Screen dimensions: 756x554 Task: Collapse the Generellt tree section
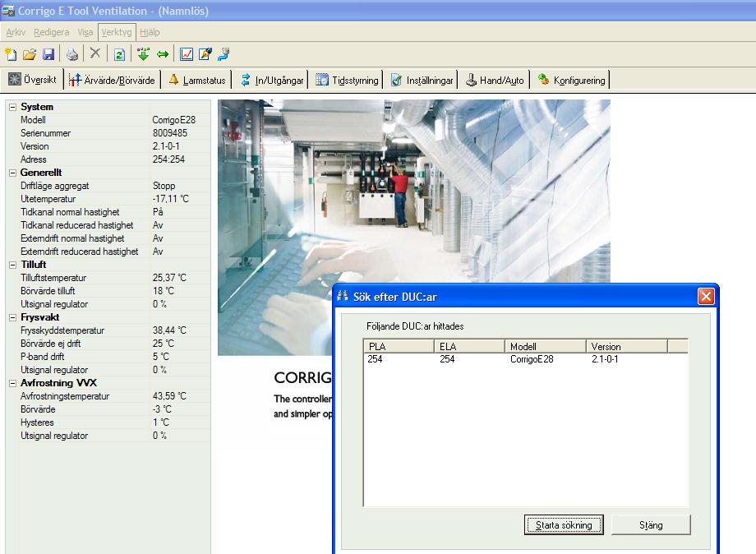point(13,173)
